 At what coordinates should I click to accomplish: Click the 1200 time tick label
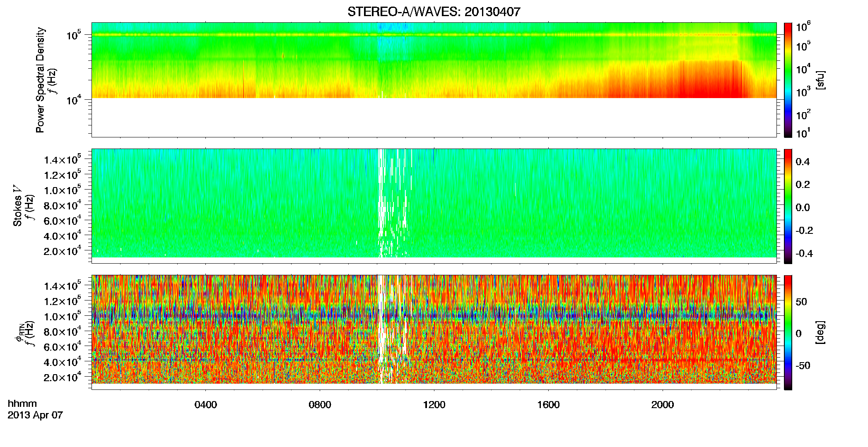coord(434,404)
